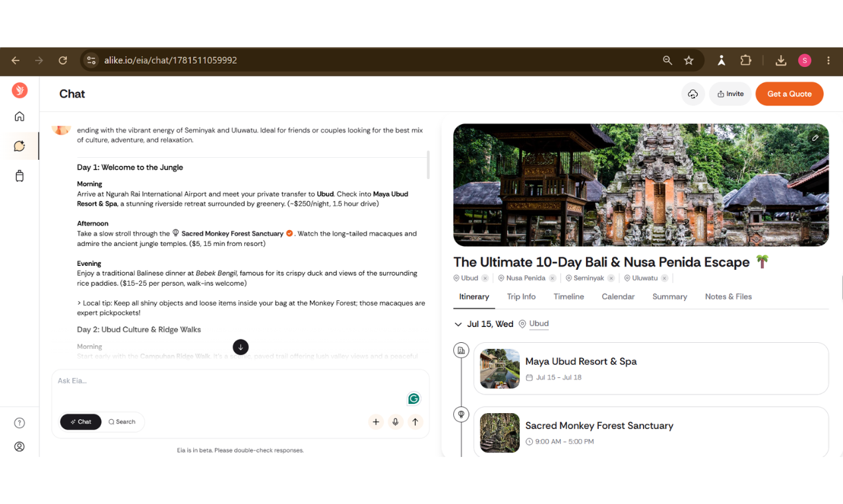This screenshot has height=504, width=843.
Task: Click the Maya Ubud Resort thumbnail image
Action: tap(500, 369)
